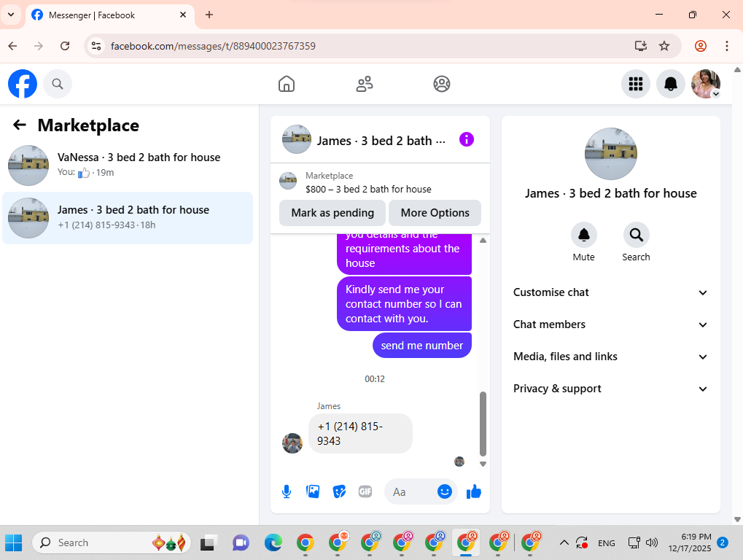Click the seen-by avatar below the message
The width and height of the screenshot is (743, 560).
tap(459, 462)
